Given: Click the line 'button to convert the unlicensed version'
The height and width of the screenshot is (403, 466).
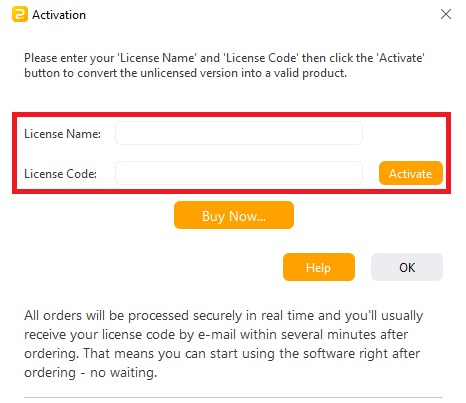Looking at the screenshot, I should pyautogui.click(x=185, y=73).
